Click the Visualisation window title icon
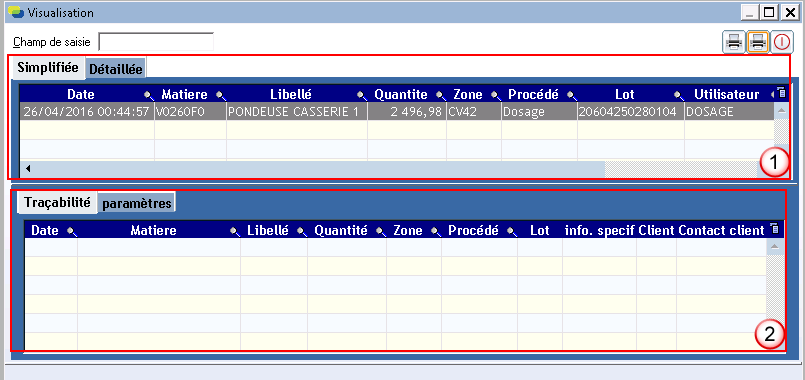The height and width of the screenshot is (380, 805). point(16,11)
